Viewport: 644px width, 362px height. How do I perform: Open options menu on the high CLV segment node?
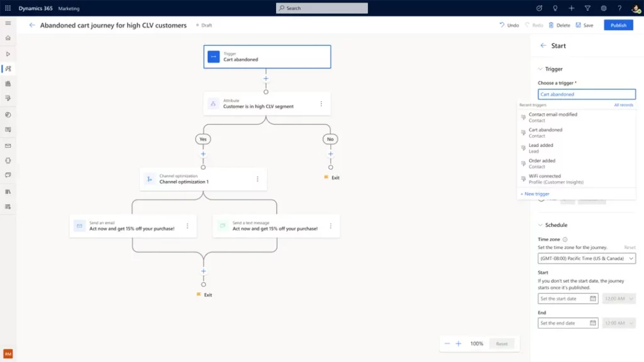pyautogui.click(x=323, y=103)
